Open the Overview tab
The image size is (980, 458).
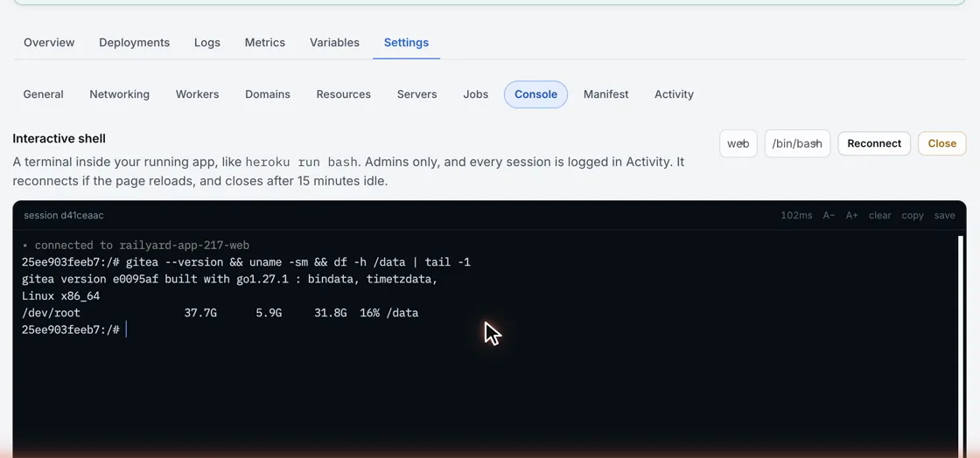49,43
